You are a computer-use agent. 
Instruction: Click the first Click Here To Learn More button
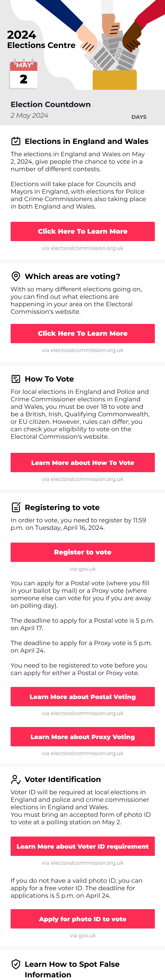(83, 231)
